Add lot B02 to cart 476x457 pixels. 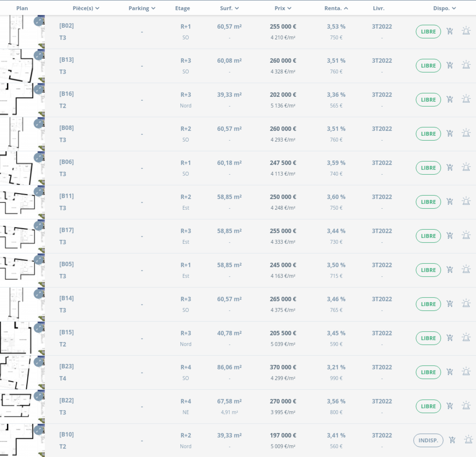450,31
